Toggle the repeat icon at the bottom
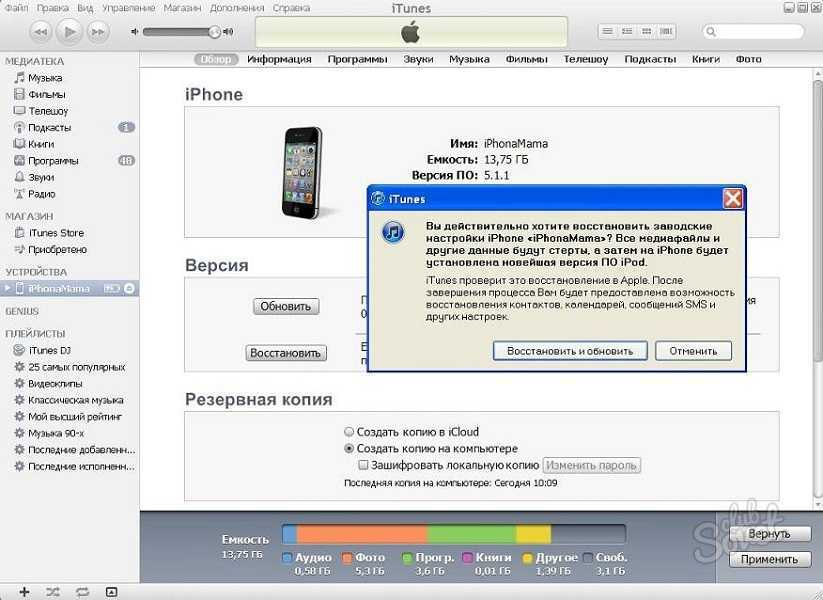823x600 pixels. (x=82, y=592)
